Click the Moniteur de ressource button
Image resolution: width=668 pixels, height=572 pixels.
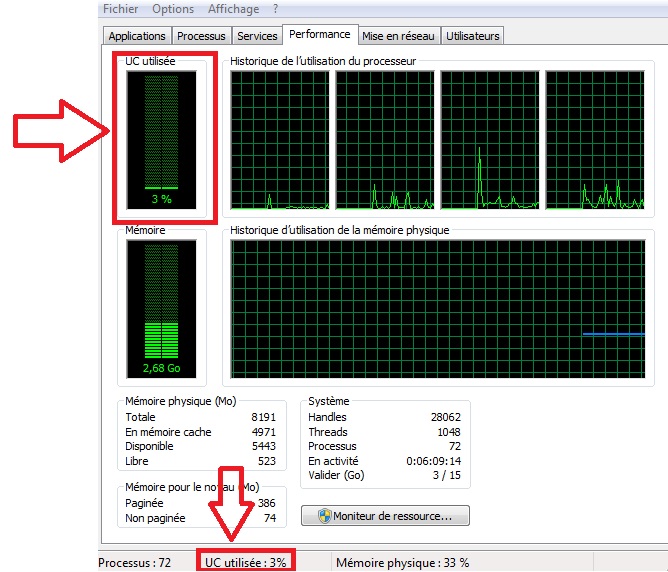385,516
